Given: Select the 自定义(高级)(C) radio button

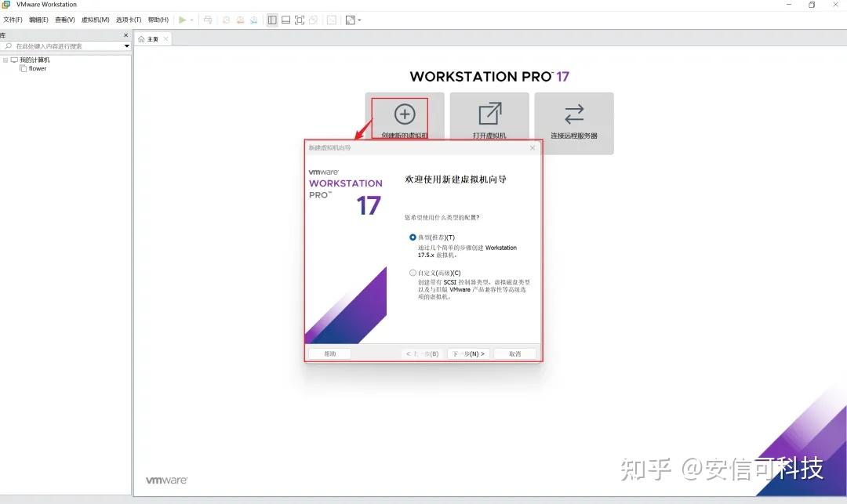Looking at the screenshot, I should [413, 273].
